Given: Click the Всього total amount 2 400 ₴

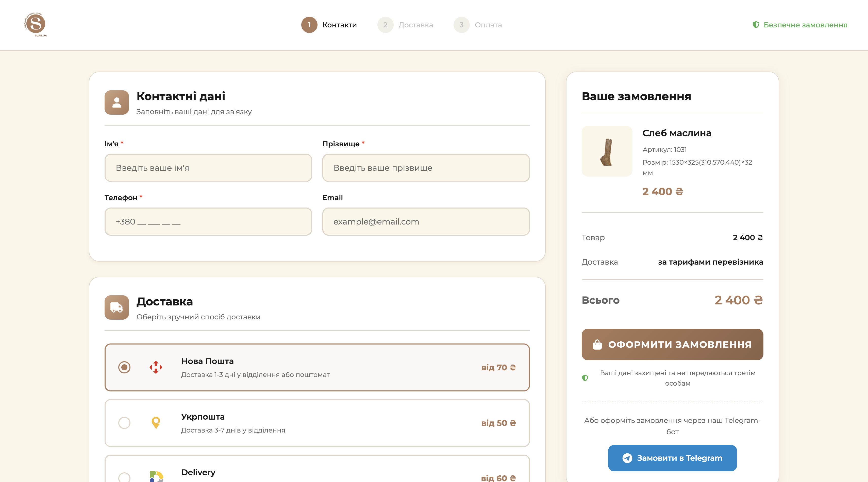Looking at the screenshot, I should coord(739,300).
